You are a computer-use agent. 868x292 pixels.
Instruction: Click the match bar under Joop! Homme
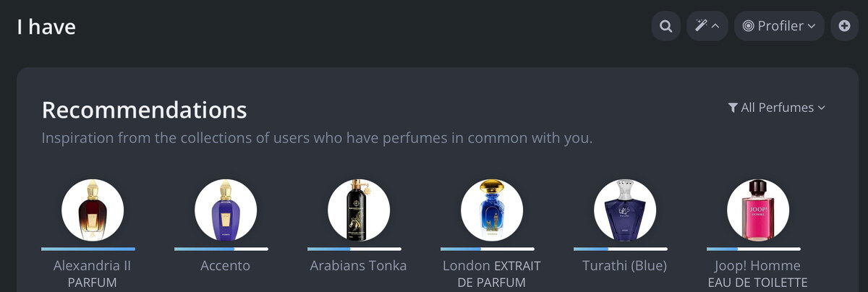tap(754, 249)
